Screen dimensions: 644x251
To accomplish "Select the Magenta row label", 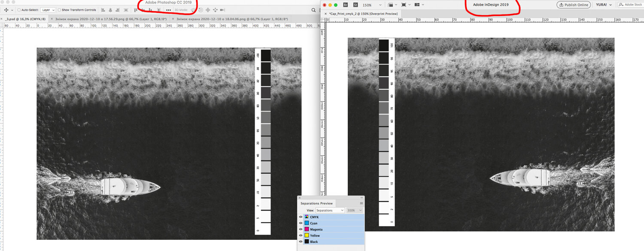I will point(316,230).
